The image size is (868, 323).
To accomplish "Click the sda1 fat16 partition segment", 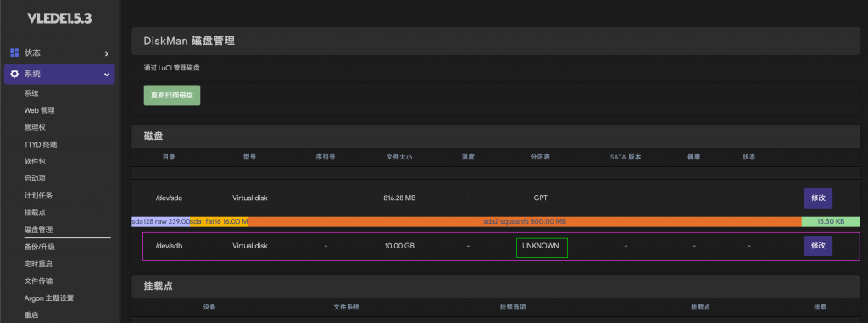I will coord(219,221).
